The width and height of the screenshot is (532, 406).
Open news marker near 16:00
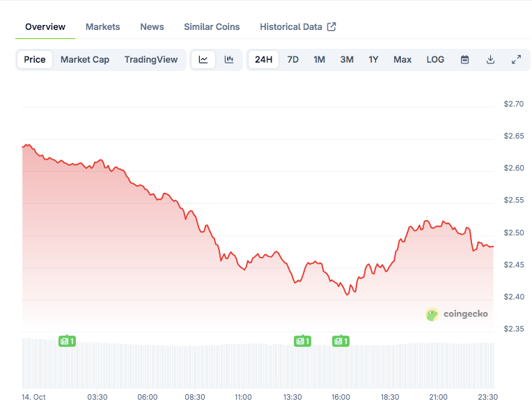pyautogui.click(x=341, y=341)
